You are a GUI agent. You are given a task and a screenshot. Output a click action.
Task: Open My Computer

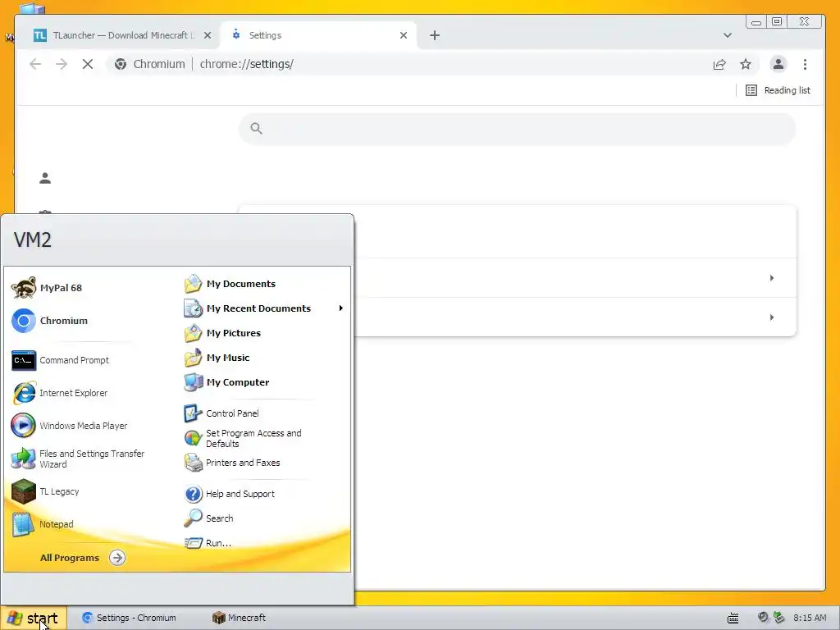point(226,382)
